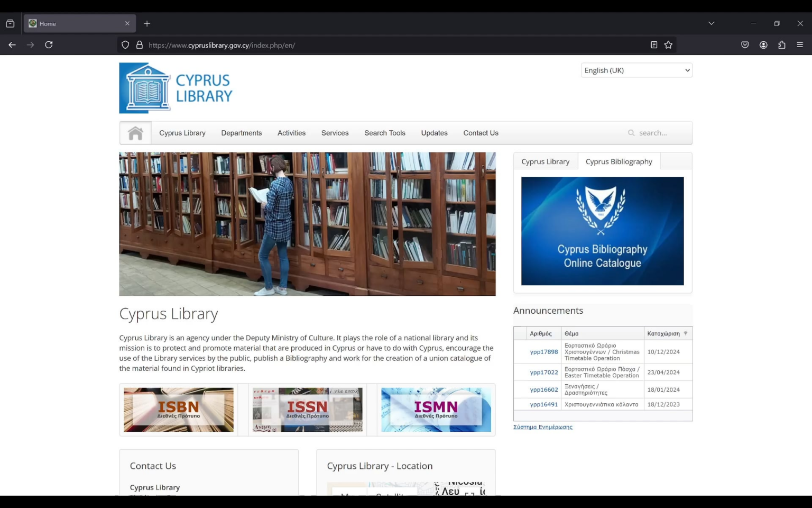
Task: Open the Extensions puzzle icon
Action: click(x=782, y=45)
